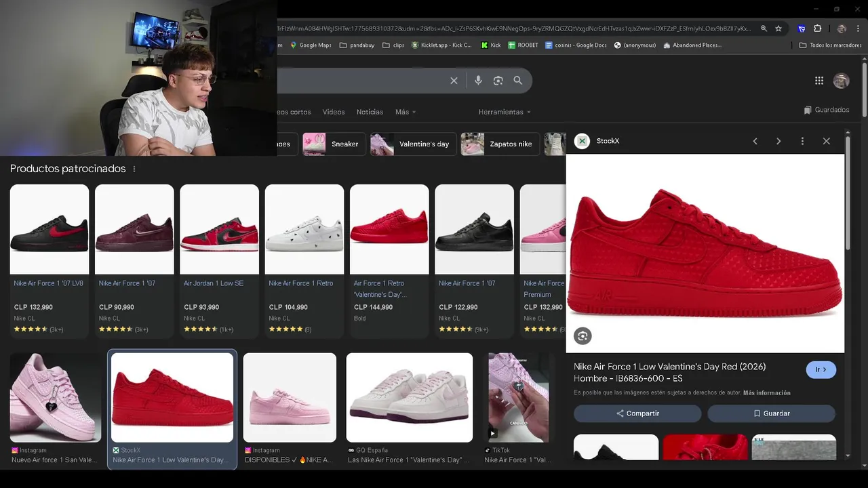This screenshot has height=488, width=868.
Task: Open the ROOBET bookmark
Action: point(523,45)
